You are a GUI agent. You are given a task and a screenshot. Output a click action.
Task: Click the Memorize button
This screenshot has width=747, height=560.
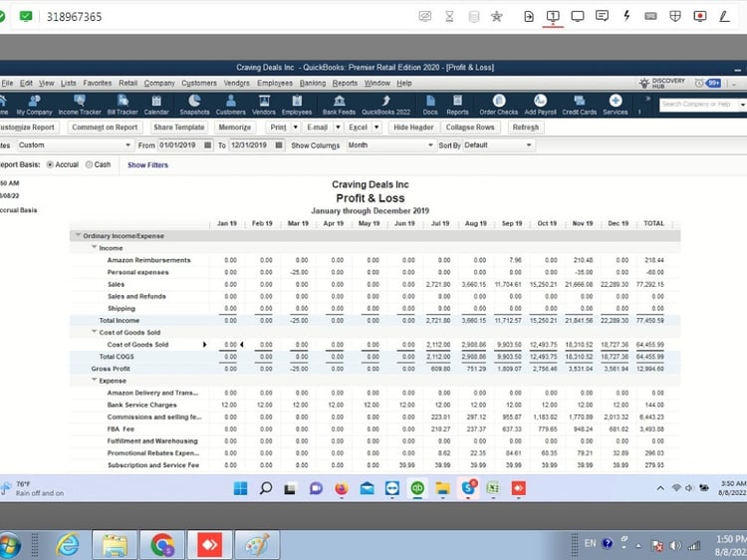tap(234, 128)
